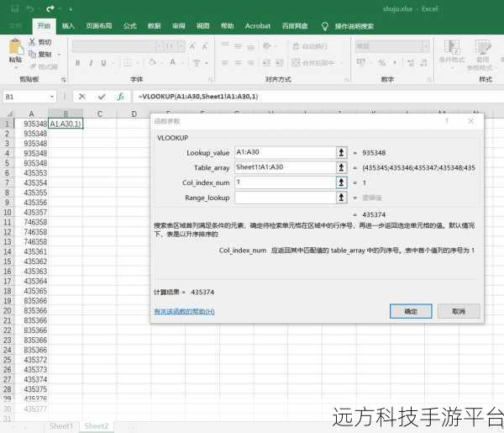
Task: Click the Wrap Text (自动换行) button
Action: click(x=310, y=46)
